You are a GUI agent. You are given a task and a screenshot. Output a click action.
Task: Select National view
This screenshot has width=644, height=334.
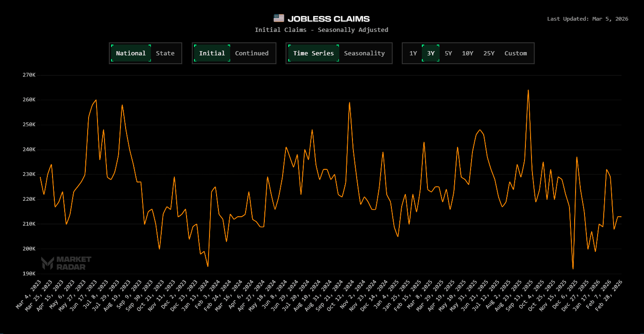(131, 53)
